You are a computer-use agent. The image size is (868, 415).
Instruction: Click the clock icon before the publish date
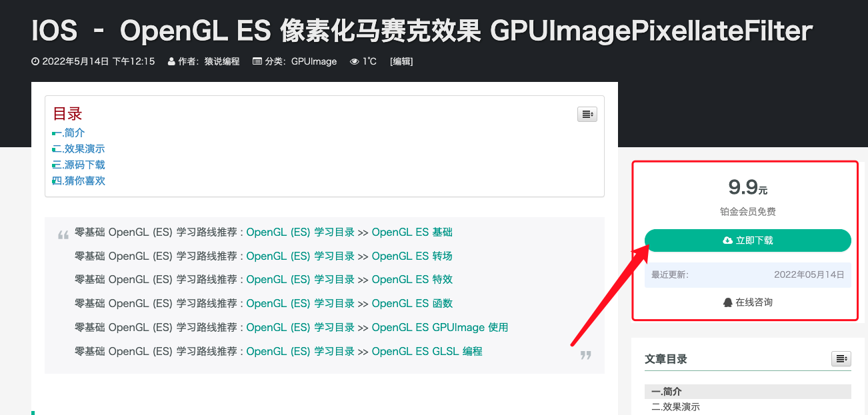click(35, 61)
